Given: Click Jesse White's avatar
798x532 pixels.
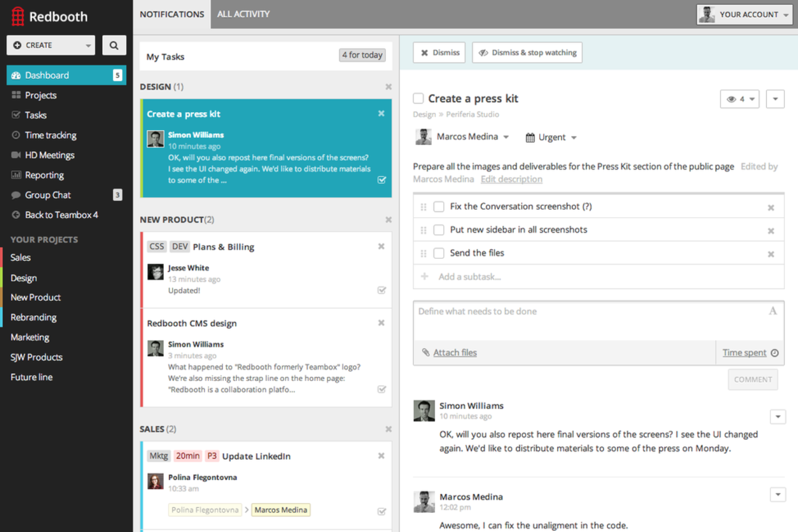Looking at the screenshot, I should pyautogui.click(x=156, y=272).
